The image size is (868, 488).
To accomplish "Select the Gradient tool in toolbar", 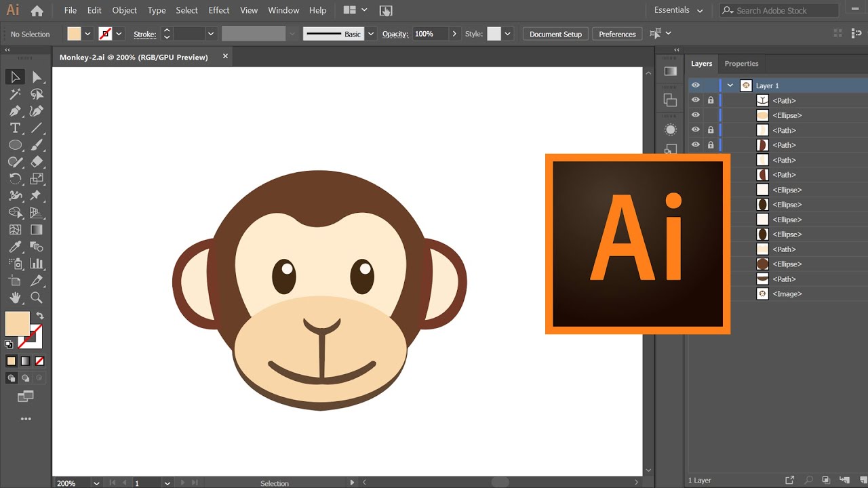I will 37,230.
